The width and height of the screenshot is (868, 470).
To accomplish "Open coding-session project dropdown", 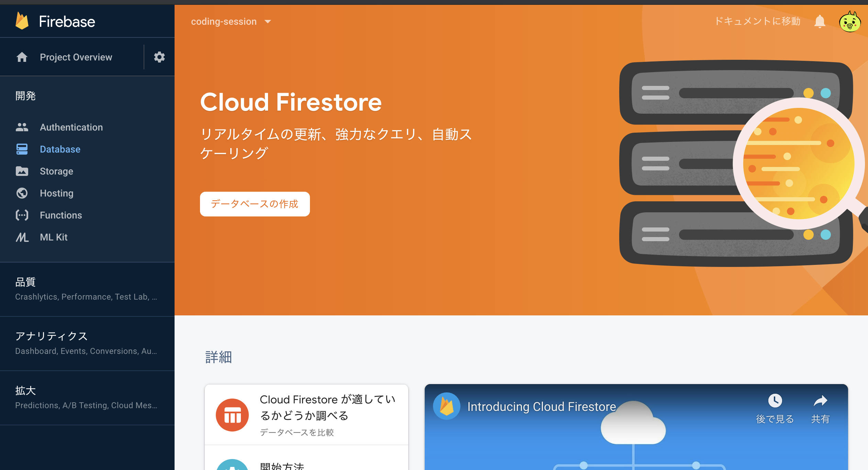I will coord(231,22).
